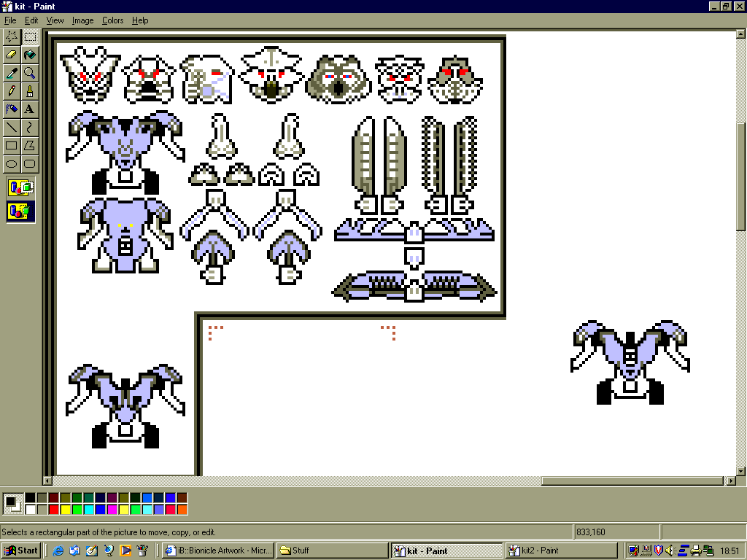Launch Internet Explorer from quick launch
Screen dimensions: 747x560
click(x=58, y=551)
